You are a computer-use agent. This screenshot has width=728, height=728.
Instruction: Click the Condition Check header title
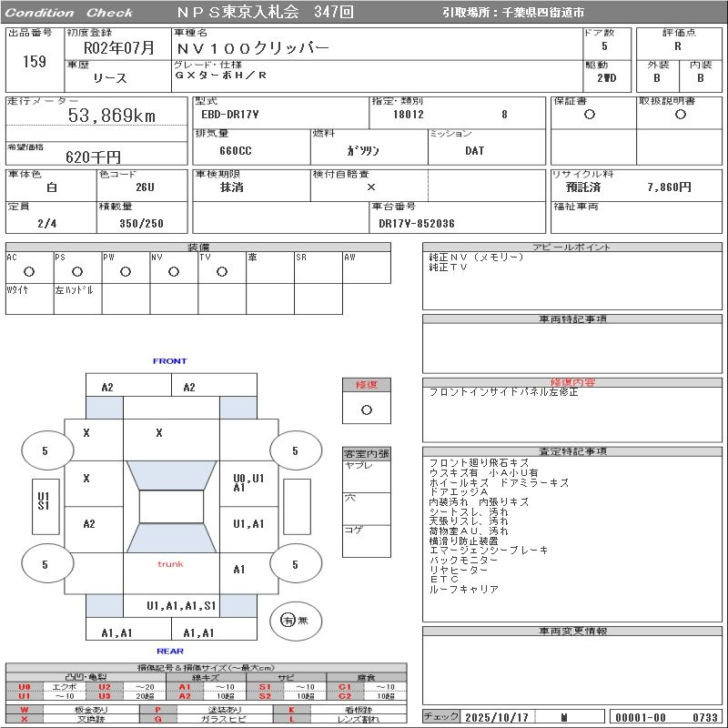coord(69,13)
